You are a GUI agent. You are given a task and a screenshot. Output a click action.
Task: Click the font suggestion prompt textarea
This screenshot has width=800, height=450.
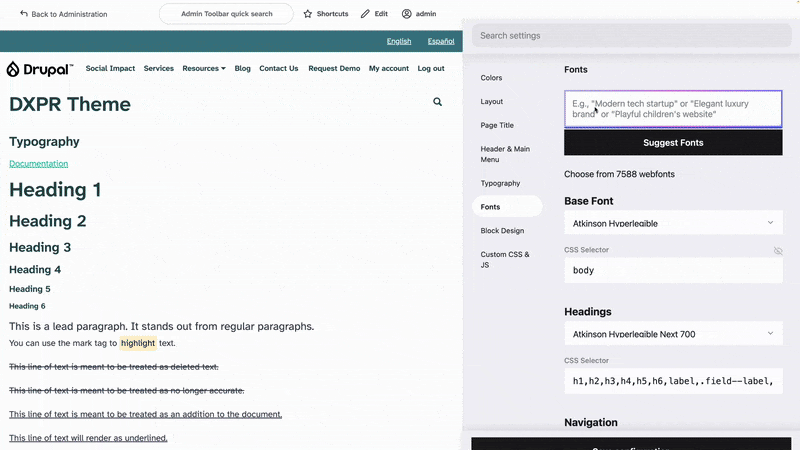point(673,109)
